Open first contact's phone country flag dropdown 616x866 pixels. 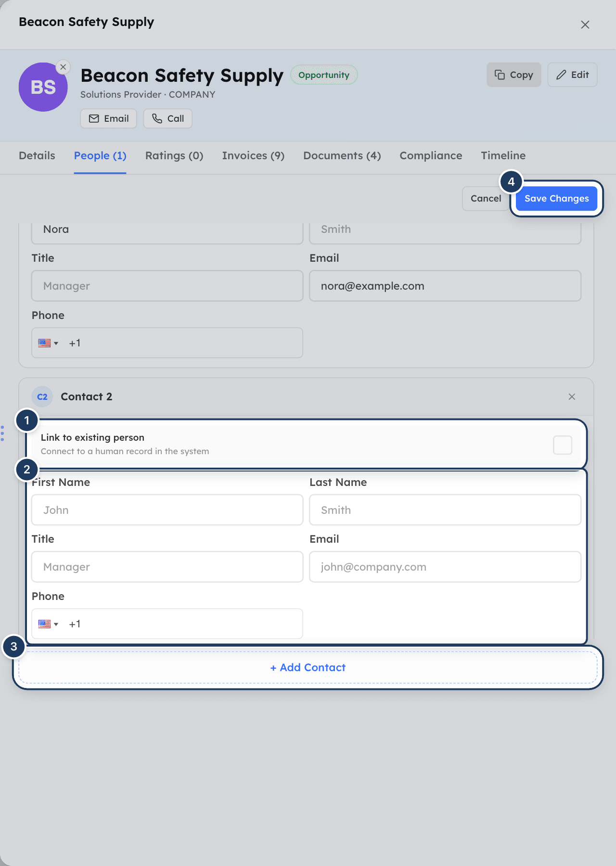coord(48,343)
